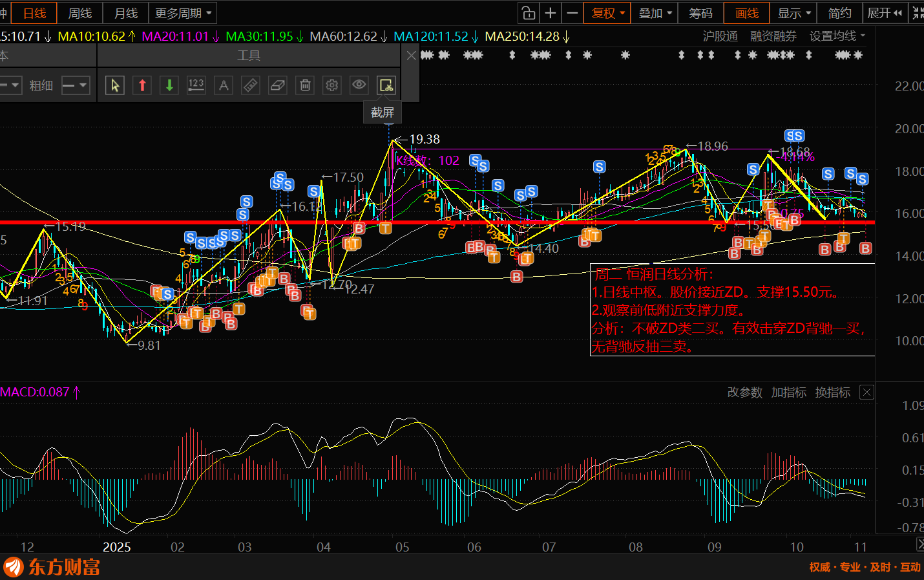The width and height of the screenshot is (924, 580).
Task: Open drawing settings gear icon
Action: pos(332,85)
